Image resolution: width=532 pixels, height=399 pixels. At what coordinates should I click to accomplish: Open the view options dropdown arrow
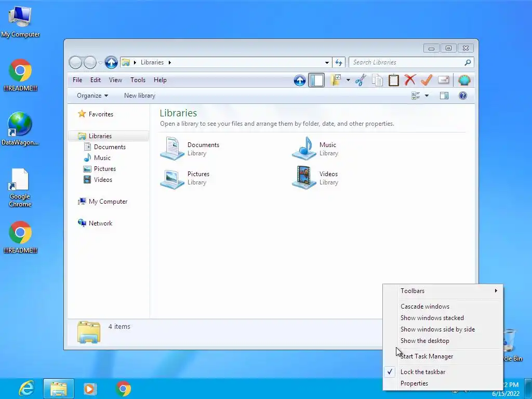click(427, 96)
